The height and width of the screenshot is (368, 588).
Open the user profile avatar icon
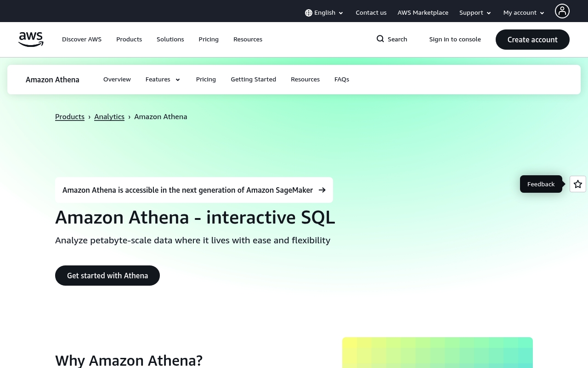pos(562,11)
